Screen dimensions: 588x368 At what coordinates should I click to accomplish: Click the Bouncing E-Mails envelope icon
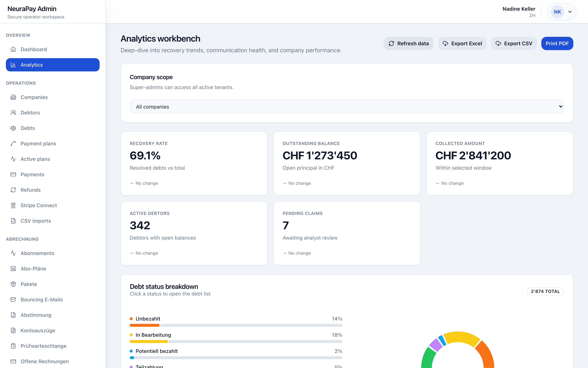tap(13, 300)
